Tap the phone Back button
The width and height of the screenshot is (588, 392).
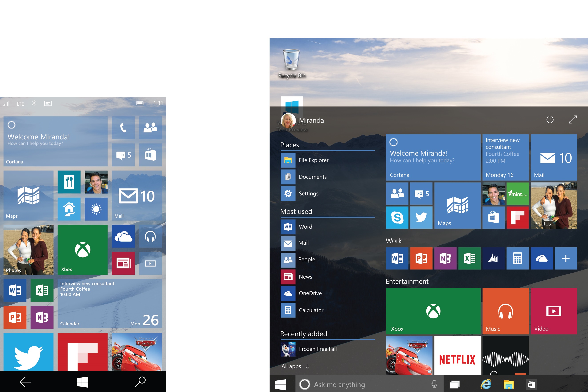tap(25, 382)
